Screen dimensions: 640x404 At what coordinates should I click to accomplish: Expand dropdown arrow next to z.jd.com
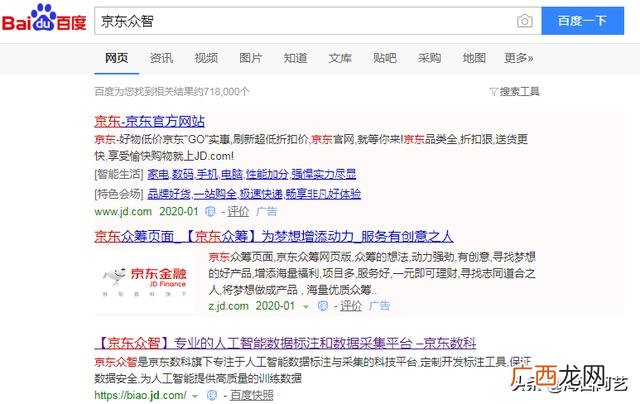306,306
